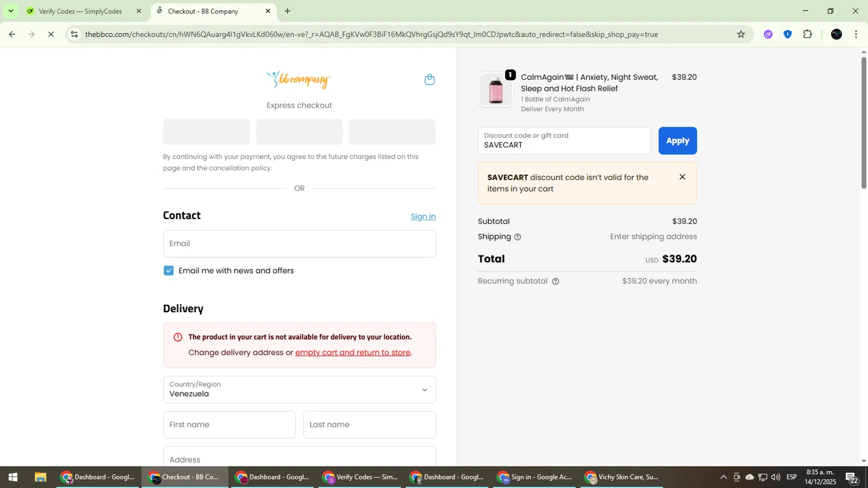Image resolution: width=868 pixels, height=488 pixels.
Task: Close the Verify Codes — SimplyCodes tab
Action: [x=138, y=11]
